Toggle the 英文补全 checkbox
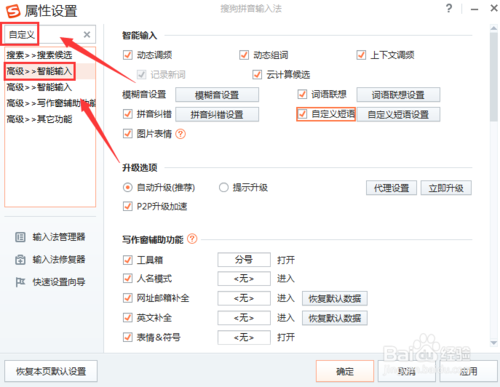The image size is (500, 387). pyautogui.click(x=128, y=317)
